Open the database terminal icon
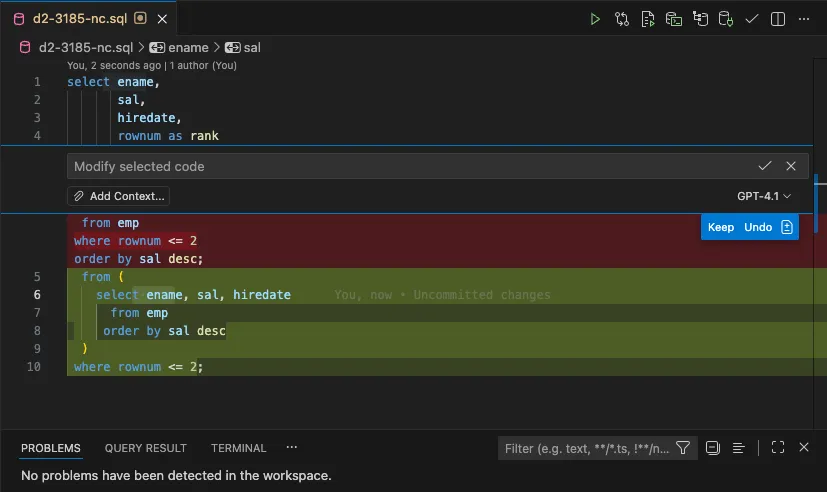The image size is (827, 492). [x=674, y=19]
